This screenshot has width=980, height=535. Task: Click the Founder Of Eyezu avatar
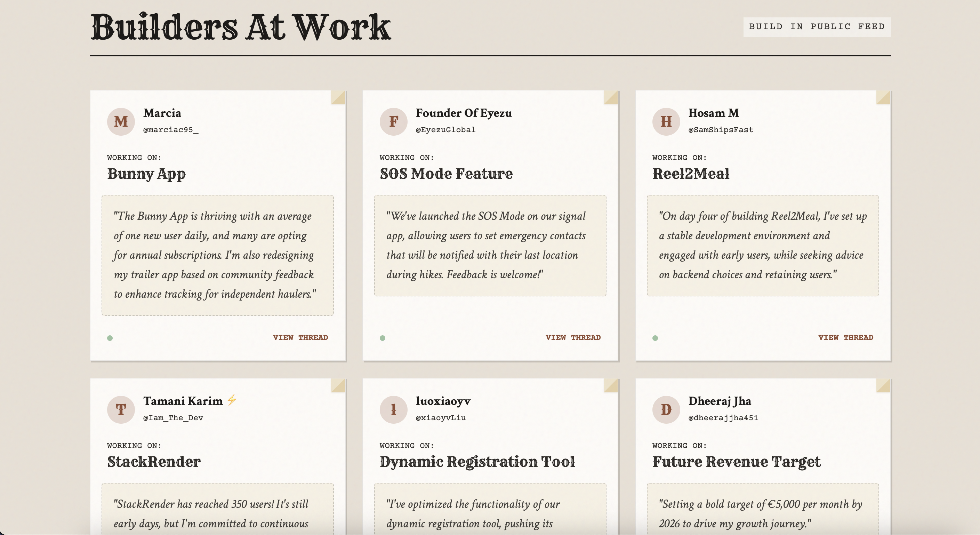(393, 121)
